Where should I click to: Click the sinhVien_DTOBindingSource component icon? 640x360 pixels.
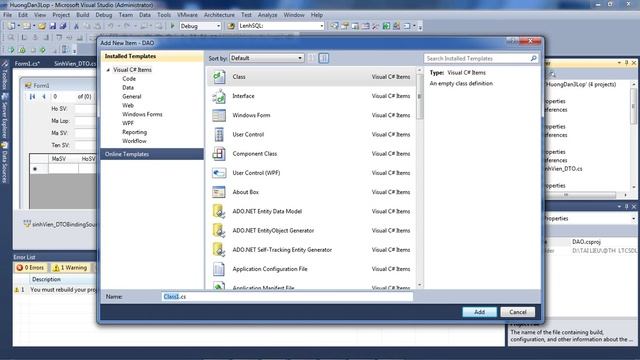click(27, 224)
